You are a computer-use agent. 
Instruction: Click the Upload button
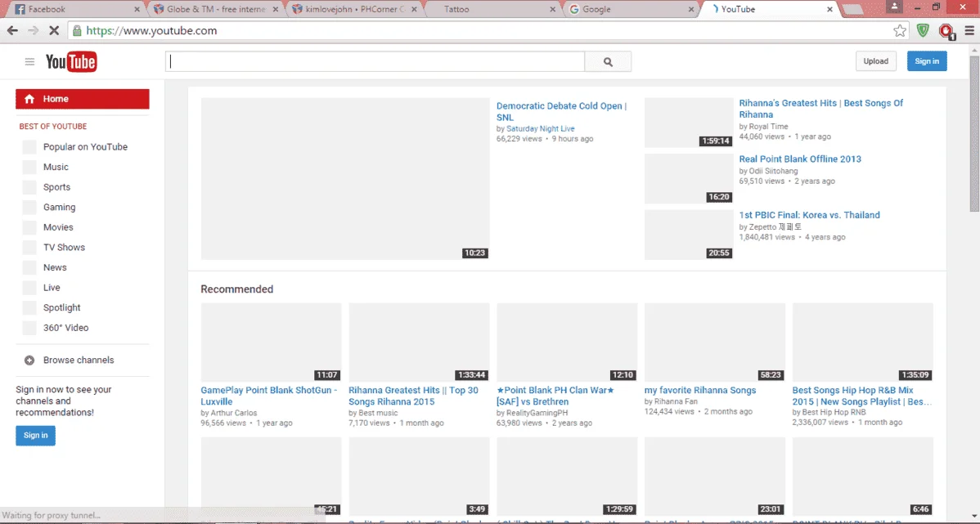(x=875, y=61)
